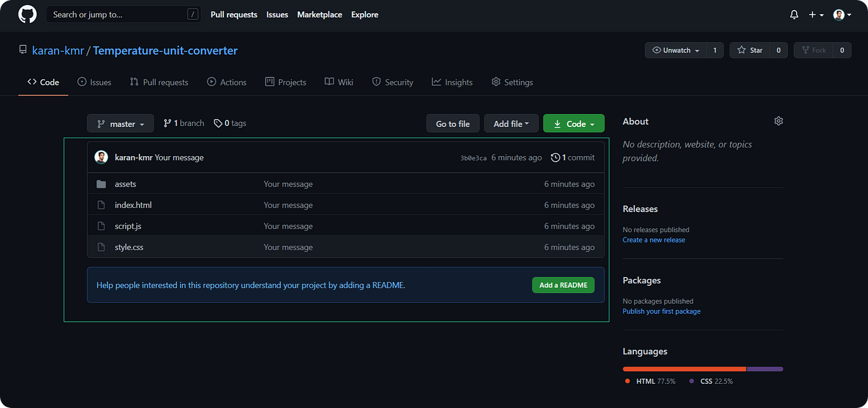Click the commit history clock icon
868x408 pixels.
point(556,157)
